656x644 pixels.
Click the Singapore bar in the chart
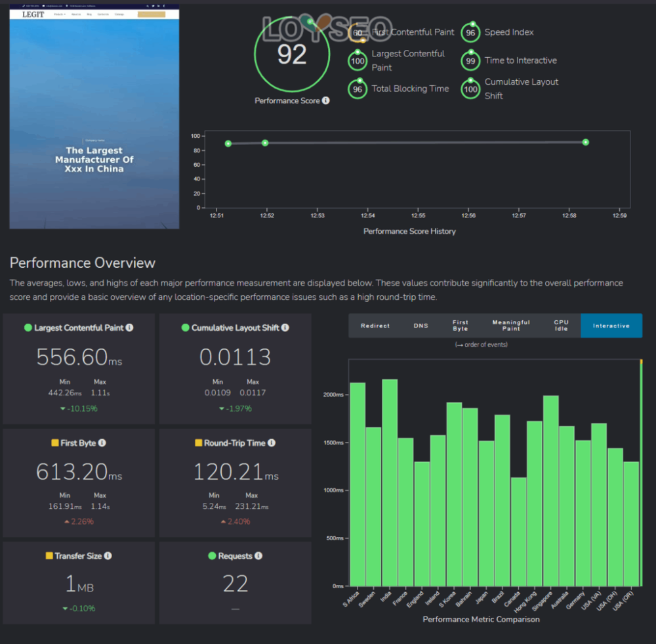(x=551, y=491)
